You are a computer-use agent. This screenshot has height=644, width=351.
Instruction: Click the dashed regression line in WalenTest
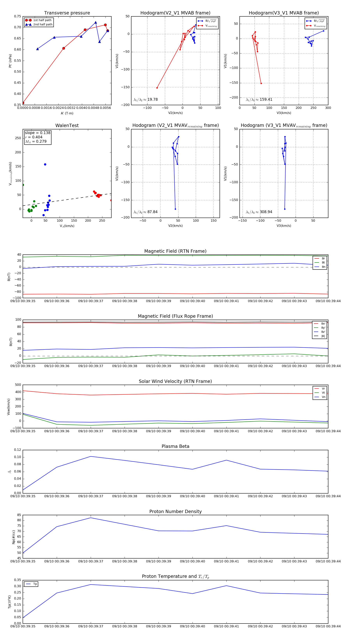67,200
